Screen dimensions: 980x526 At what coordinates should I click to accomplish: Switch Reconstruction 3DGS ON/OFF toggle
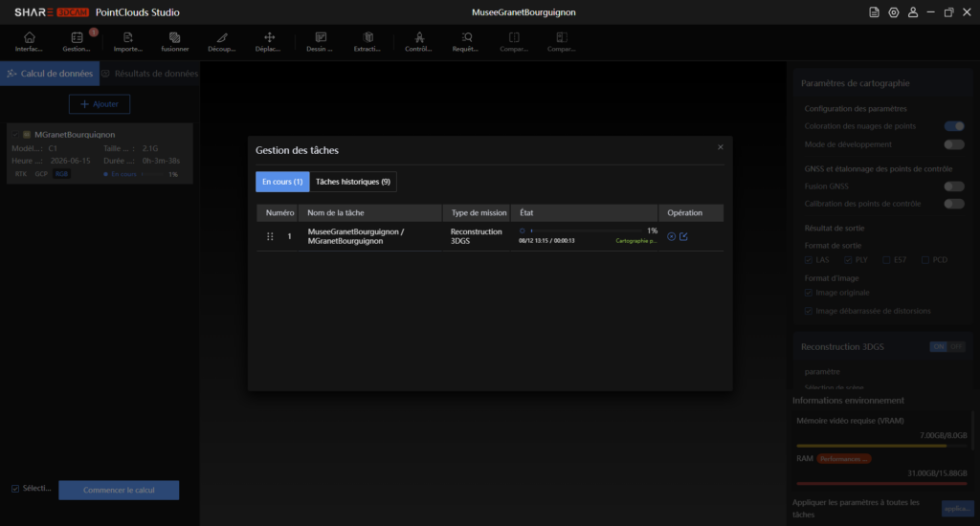click(x=947, y=347)
